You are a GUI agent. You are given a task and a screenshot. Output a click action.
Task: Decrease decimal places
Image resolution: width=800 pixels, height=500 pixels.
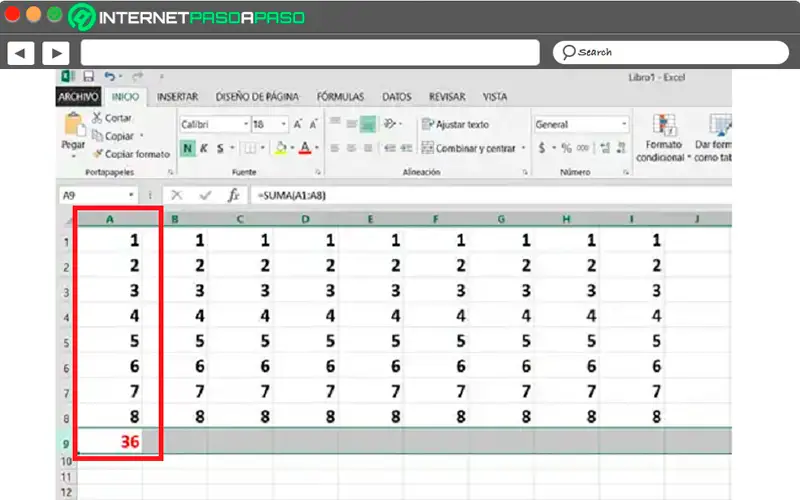coord(621,148)
